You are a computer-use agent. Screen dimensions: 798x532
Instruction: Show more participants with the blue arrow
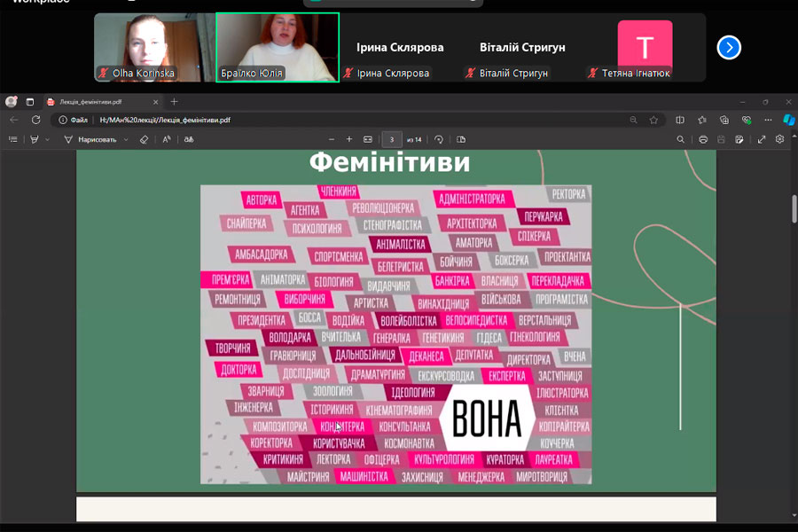[x=729, y=48]
